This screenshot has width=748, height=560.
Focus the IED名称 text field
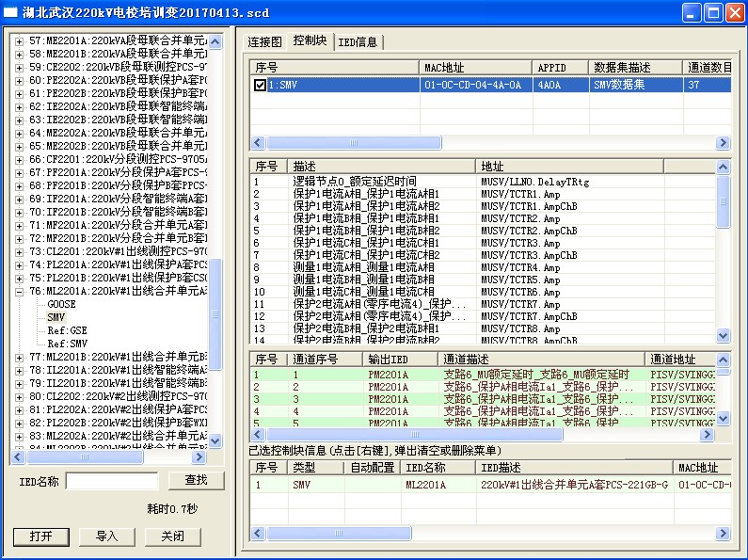[112, 481]
